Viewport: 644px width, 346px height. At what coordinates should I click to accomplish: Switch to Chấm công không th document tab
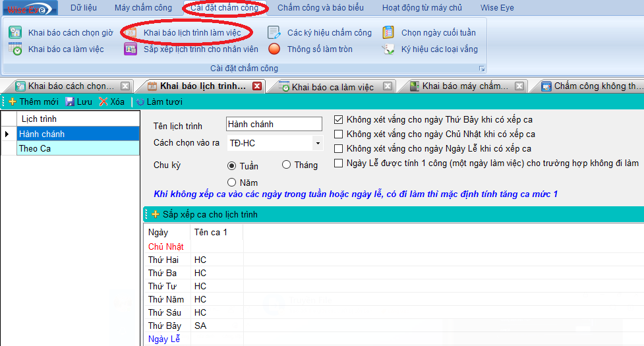(x=598, y=86)
